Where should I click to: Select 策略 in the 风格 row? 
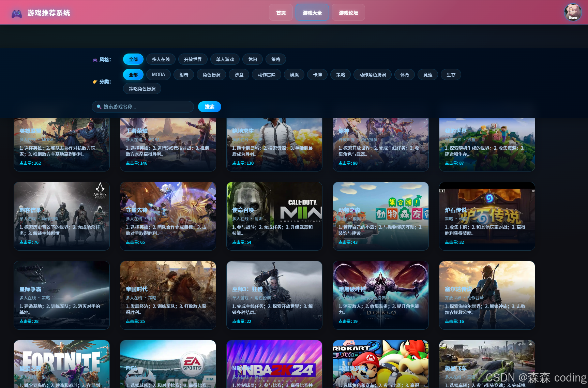coord(276,59)
